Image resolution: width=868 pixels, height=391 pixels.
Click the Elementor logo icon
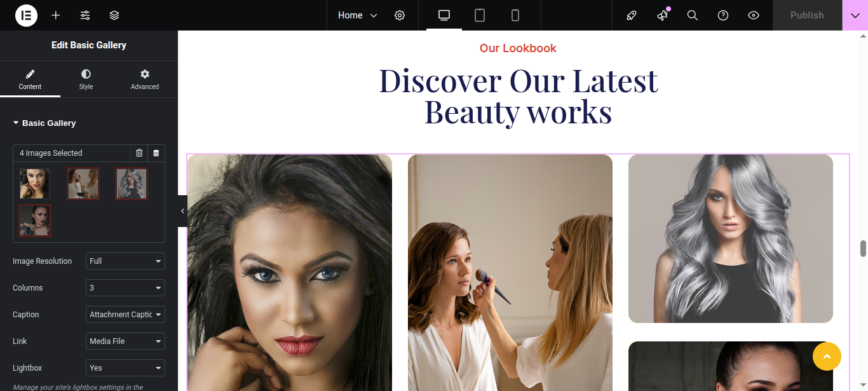26,15
